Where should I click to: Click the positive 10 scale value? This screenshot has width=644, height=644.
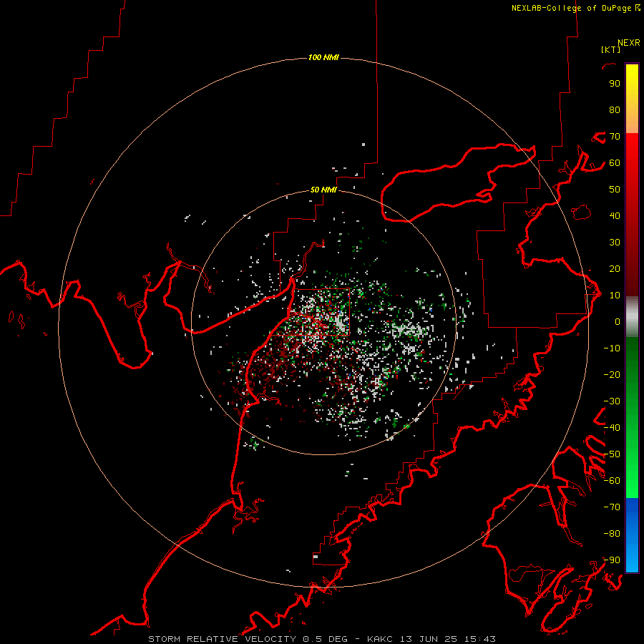tap(615, 296)
